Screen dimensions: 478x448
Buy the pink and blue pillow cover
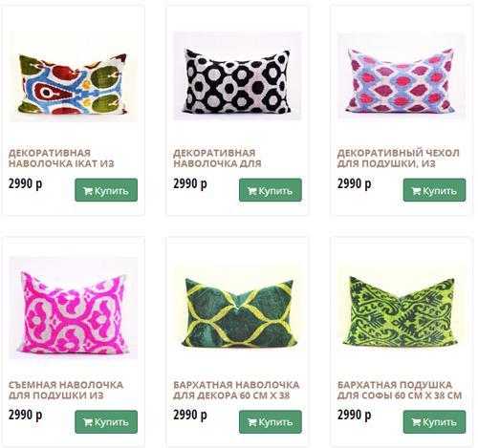click(434, 190)
